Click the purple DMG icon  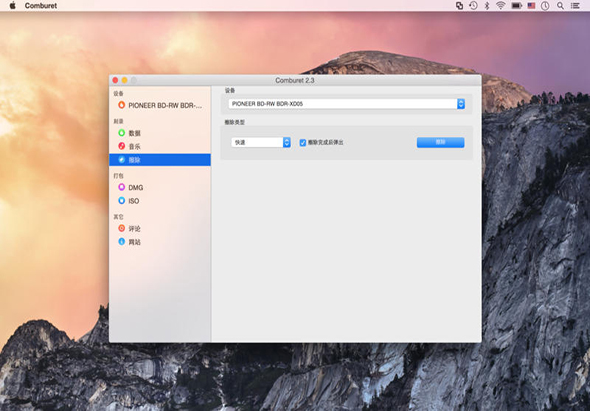[x=122, y=187]
